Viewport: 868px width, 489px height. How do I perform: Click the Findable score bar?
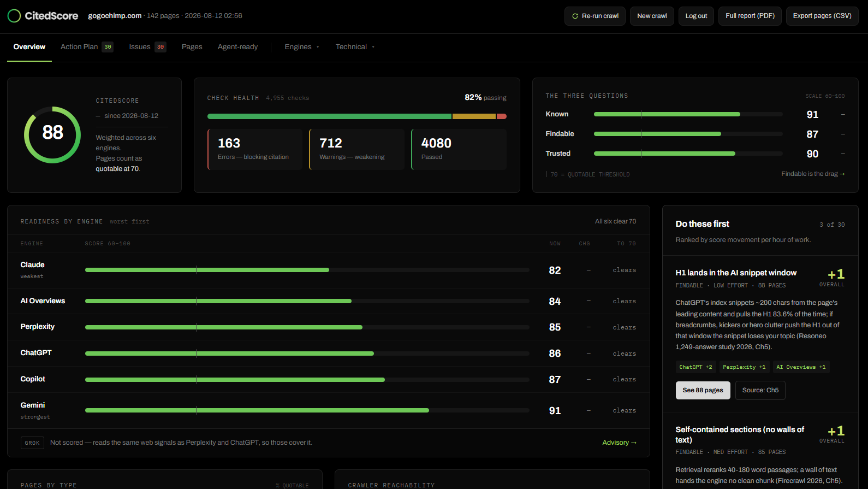[x=688, y=134]
